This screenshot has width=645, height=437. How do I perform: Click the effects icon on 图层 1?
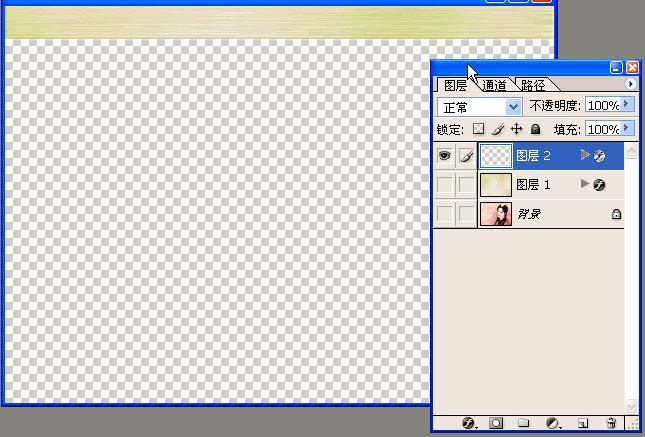tap(599, 185)
